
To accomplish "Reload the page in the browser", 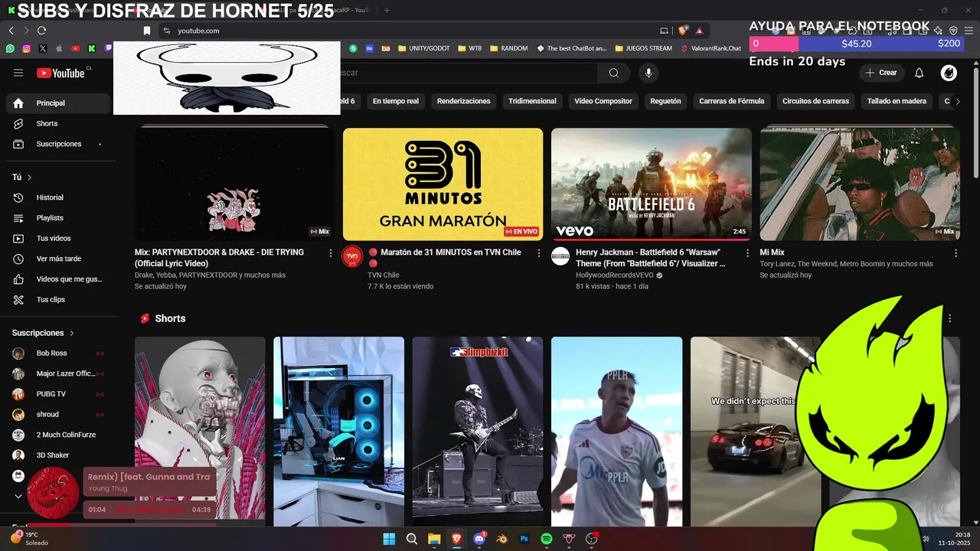I will (x=41, y=31).
